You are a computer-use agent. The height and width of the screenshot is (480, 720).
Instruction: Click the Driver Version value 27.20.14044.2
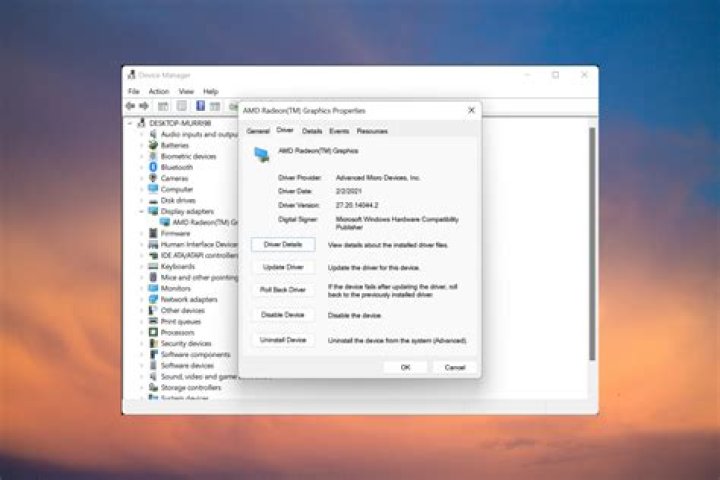pos(357,205)
